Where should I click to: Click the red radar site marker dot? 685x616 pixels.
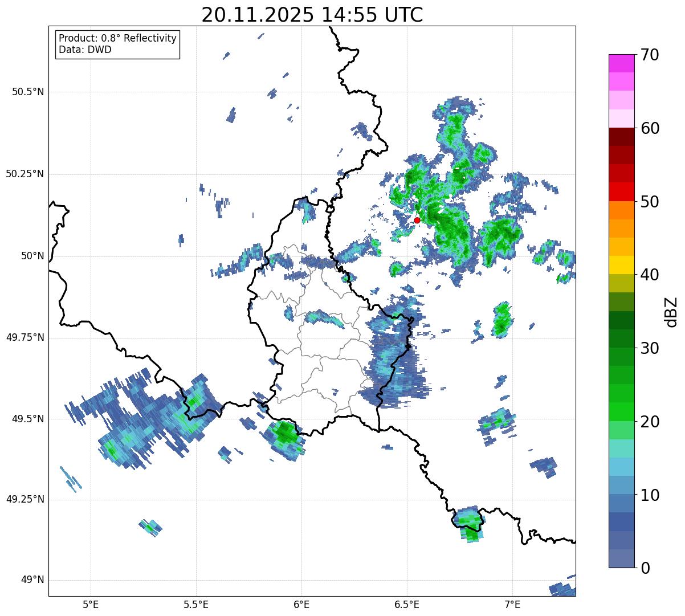pyautogui.click(x=417, y=220)
